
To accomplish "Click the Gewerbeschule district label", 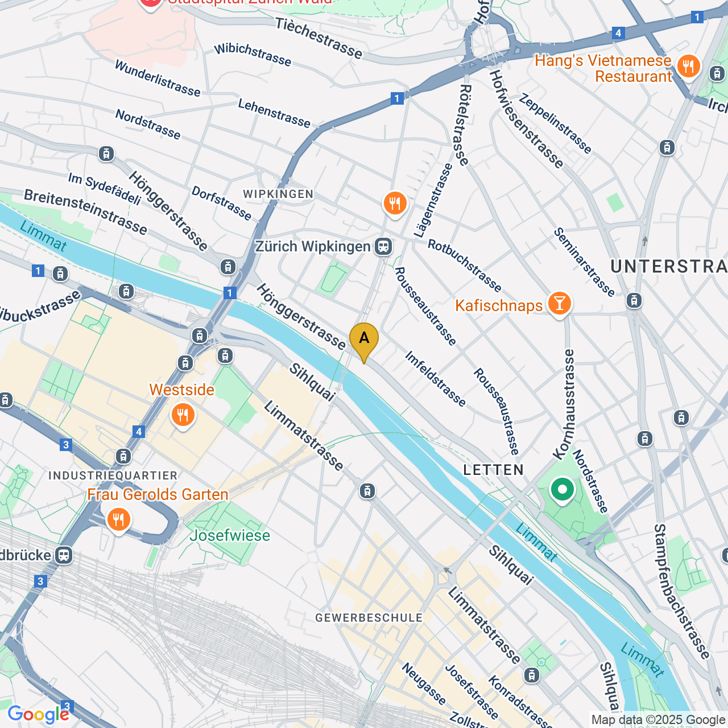I will [x=369, y=618].
